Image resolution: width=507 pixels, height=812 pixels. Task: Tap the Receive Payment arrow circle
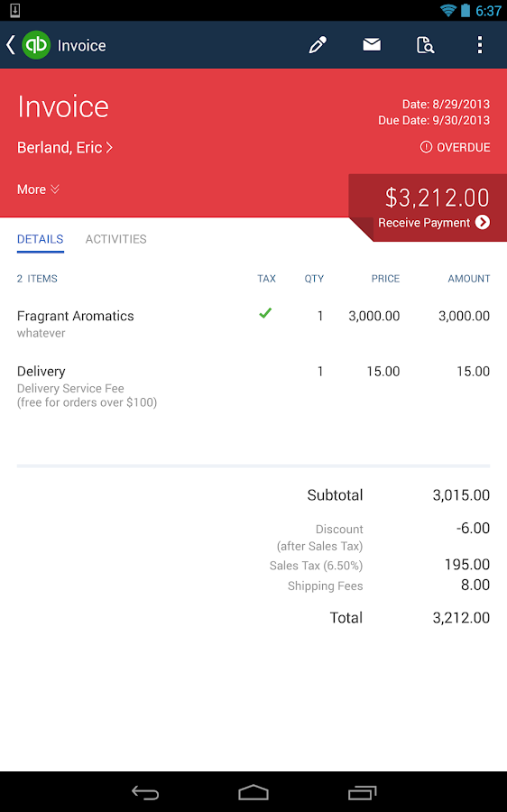pyautogui.click(x=483, y=222)
